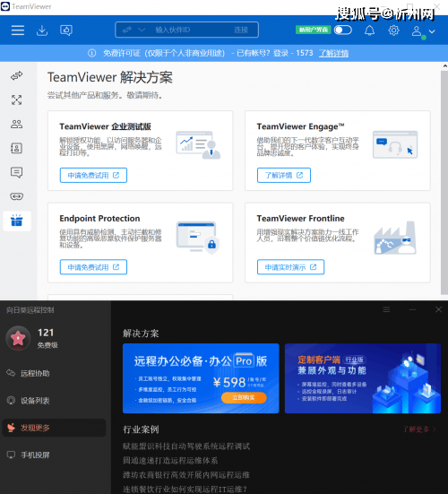The height and width of the screenshot is (494, 448).
Task: Open case 网通速递打造远程运维体系
Action: [x=170, y=461]
